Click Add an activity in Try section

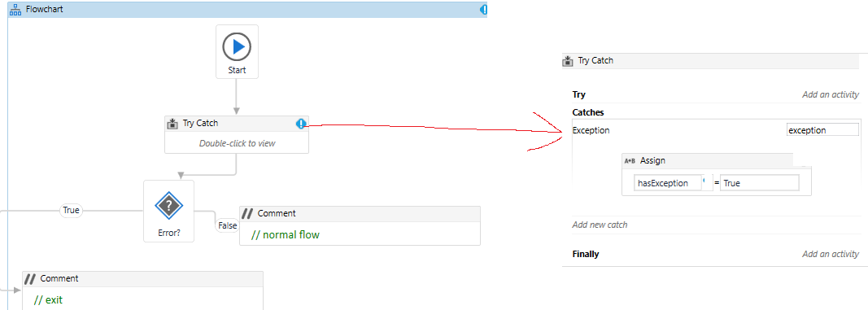(831, 94)
